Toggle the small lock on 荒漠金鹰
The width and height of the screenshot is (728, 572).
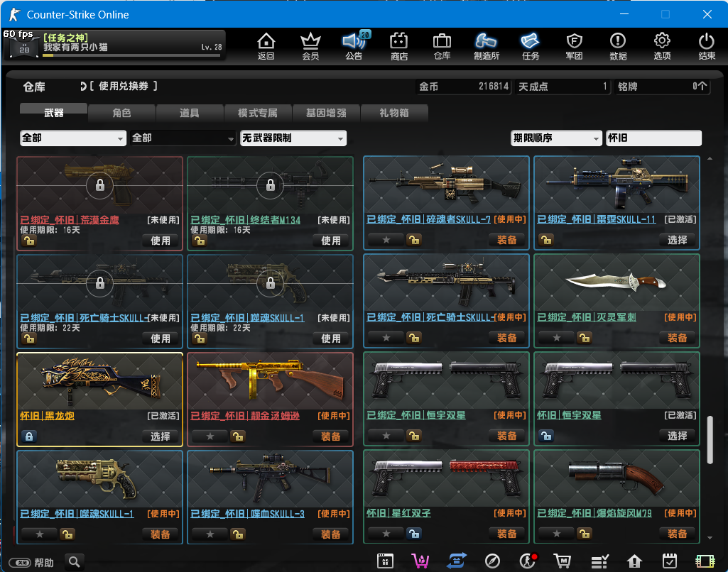pos(29,241)
